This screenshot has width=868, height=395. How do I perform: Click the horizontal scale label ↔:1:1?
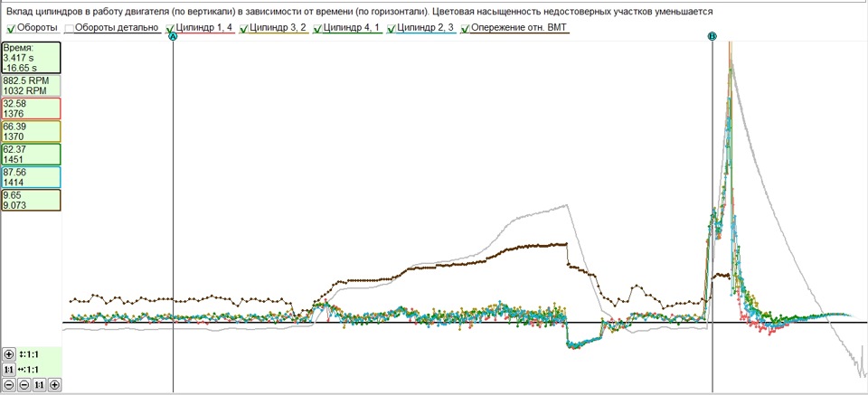(29, 369)
